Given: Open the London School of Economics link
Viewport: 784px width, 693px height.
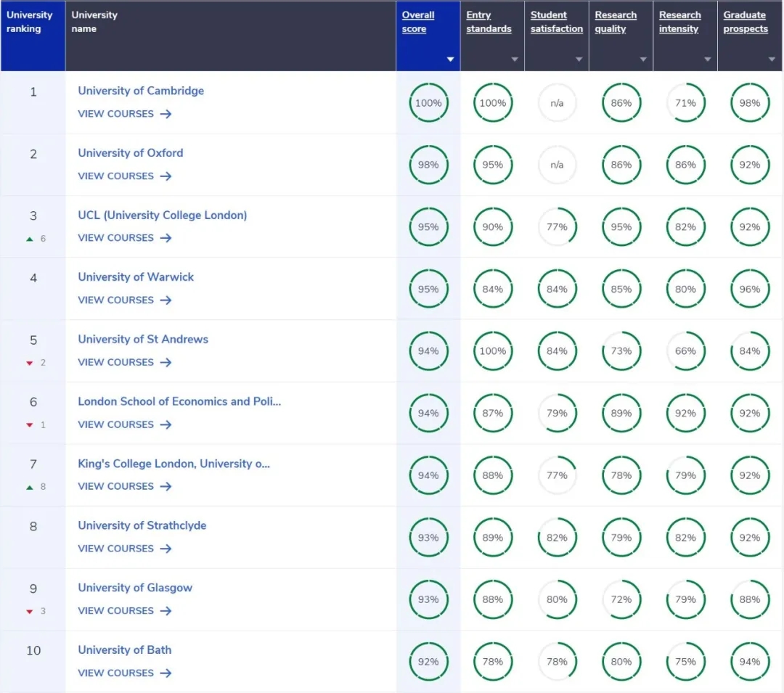Looking at the screenshot, I should [179, 402].
